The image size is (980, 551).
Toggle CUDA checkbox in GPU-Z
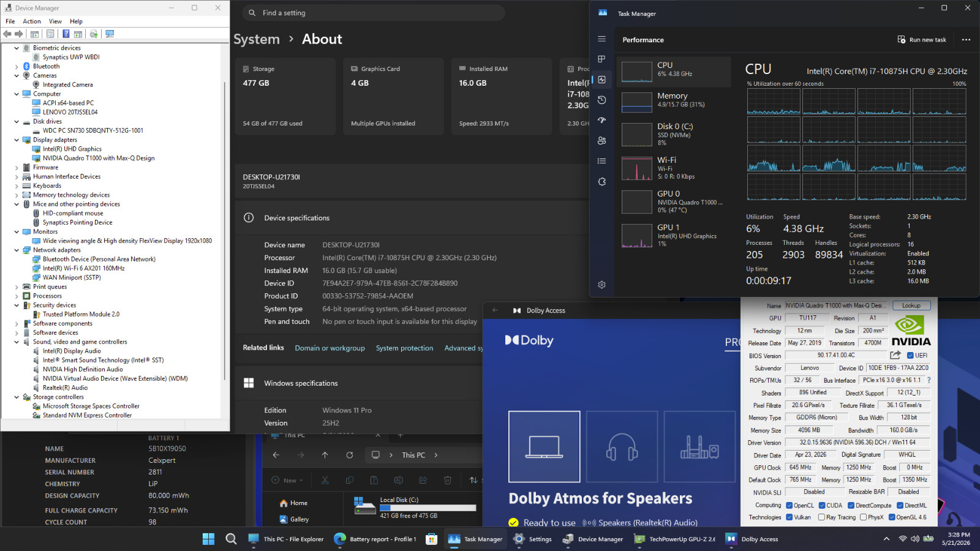(x=822, y=506)
